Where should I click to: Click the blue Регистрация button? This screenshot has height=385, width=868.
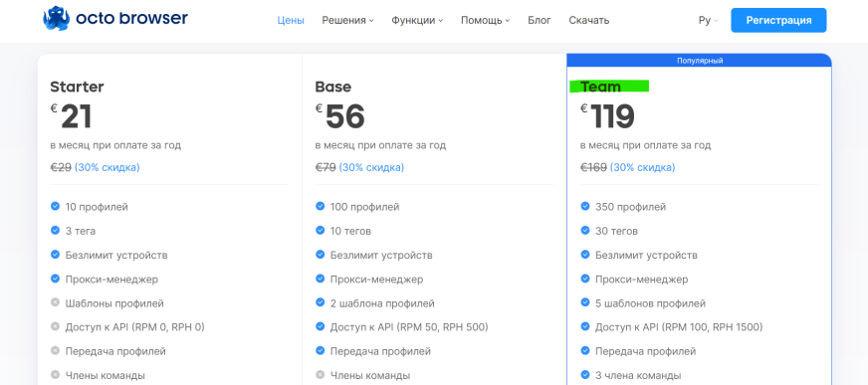(x=778, y=21)
